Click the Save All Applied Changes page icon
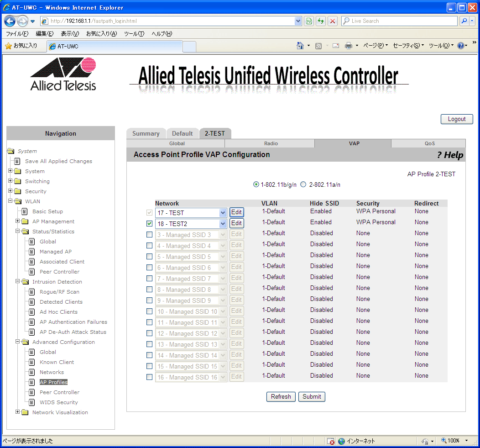Screen dimensions: 480x448 point(17,161)
